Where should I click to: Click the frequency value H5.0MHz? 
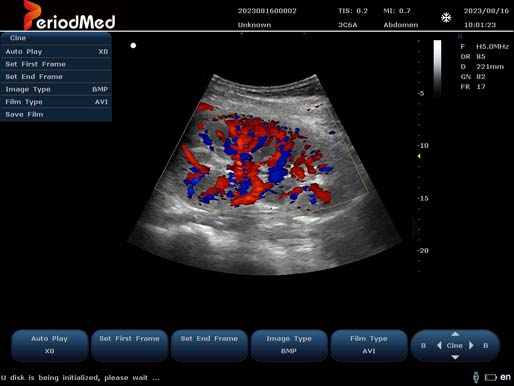click(492, 47)
